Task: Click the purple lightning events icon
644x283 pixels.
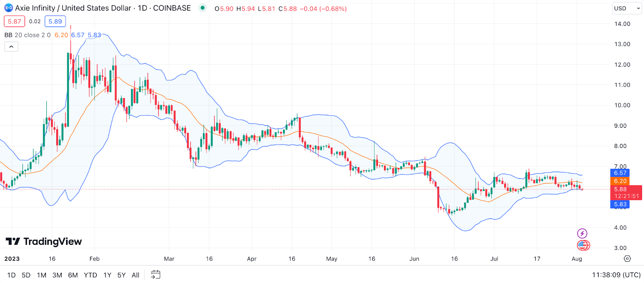Action: (582, 233)
